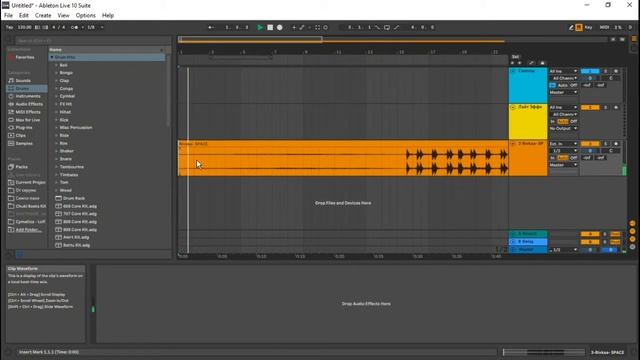This screenshot has width=640, height=360.
Task: Expand the Tom folder
Action: [x=56, y=182]
